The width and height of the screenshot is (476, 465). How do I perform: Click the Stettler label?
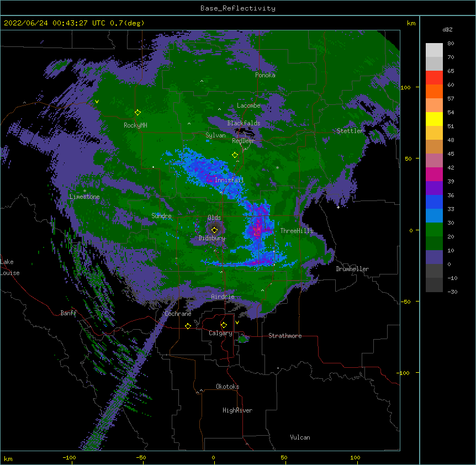350,131
